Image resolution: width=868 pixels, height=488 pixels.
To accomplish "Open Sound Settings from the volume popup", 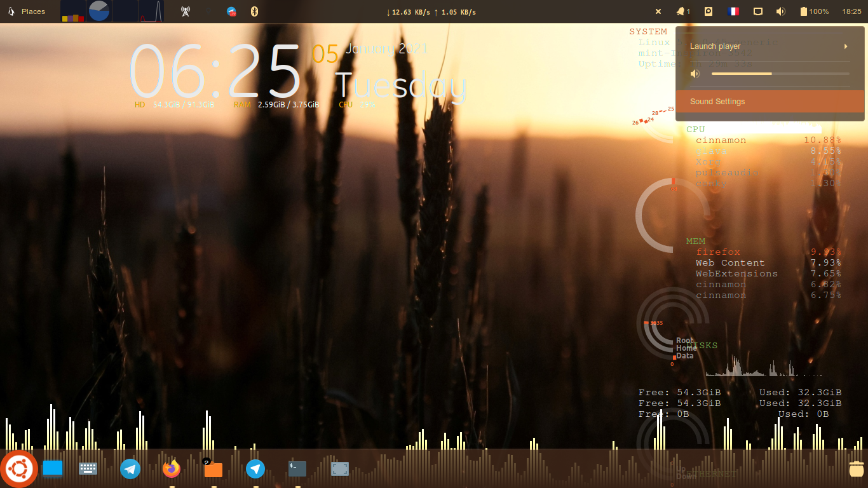I will [770, 102].
